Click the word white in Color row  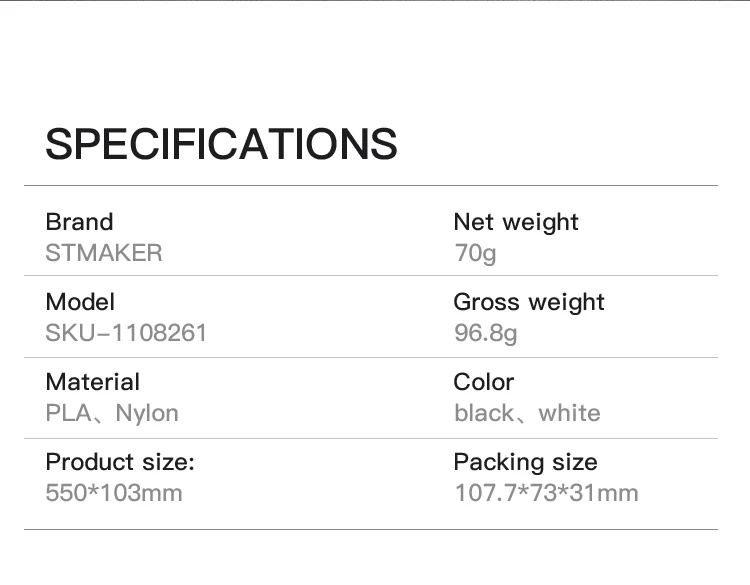(570, 413)
